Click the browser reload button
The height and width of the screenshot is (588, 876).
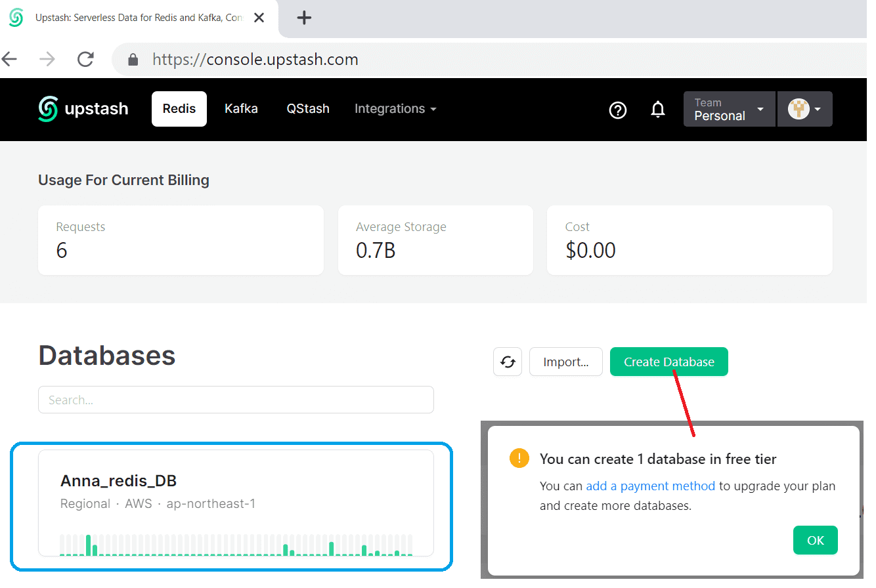pos(85,60)
